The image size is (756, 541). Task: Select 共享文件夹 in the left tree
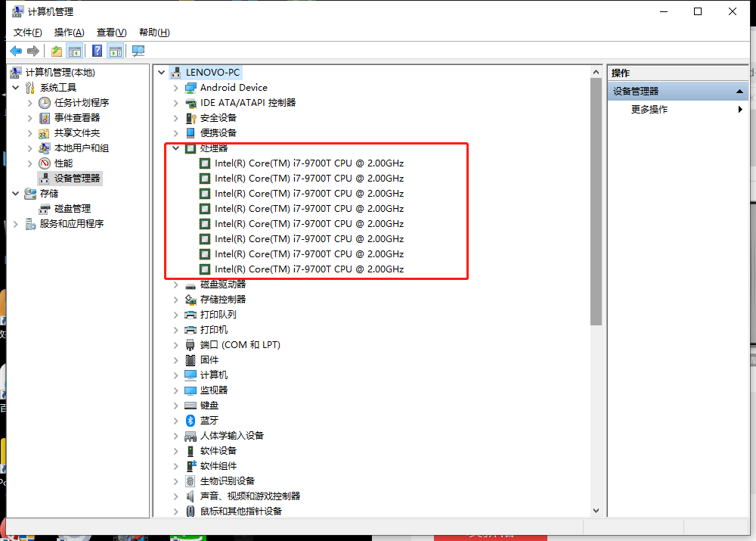tap(77, 133)
